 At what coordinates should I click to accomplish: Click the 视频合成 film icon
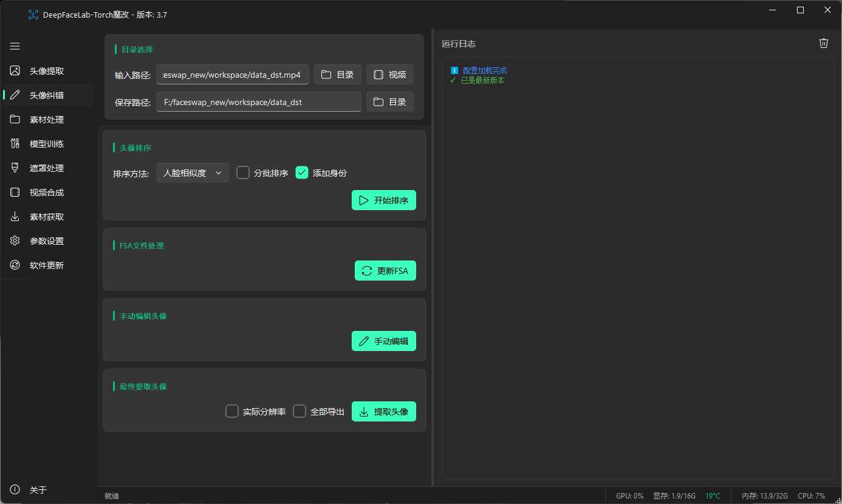(15, 192)
